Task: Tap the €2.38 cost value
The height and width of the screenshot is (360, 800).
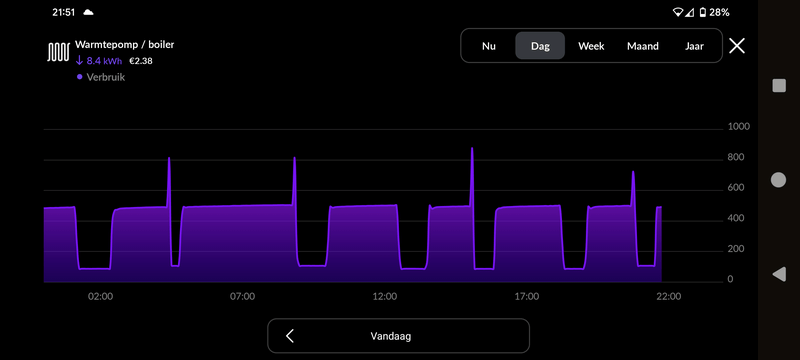Action: [x=141, y=61]
